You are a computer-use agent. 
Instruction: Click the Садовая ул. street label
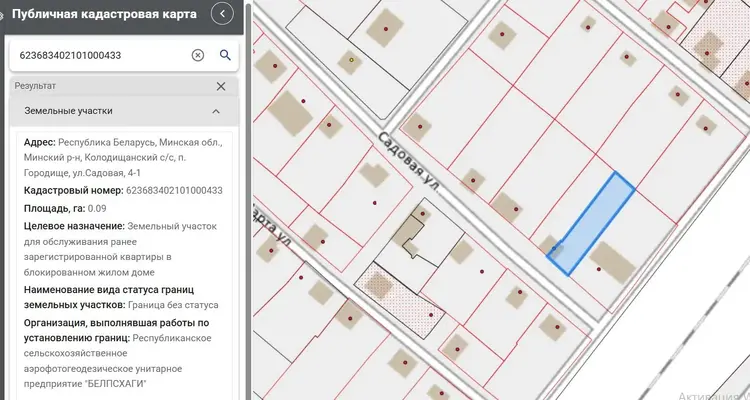(x=408, y=161)
